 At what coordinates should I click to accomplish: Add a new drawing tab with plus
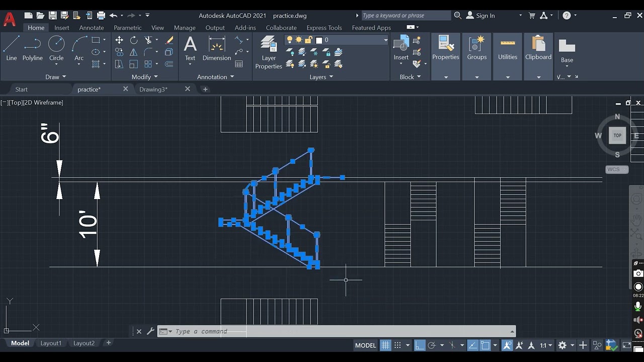205,89
